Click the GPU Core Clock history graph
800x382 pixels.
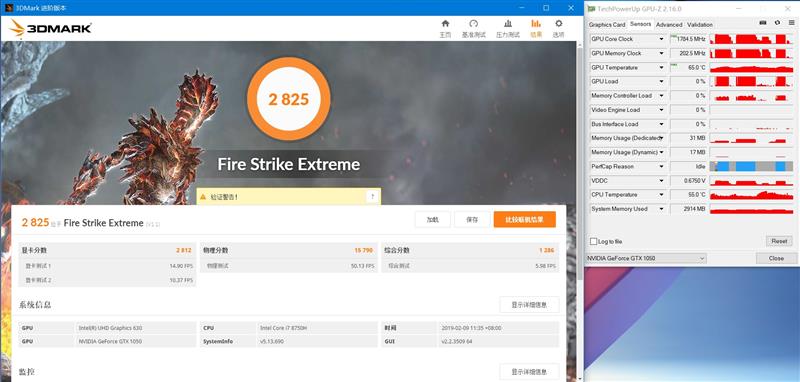(751, 39)
